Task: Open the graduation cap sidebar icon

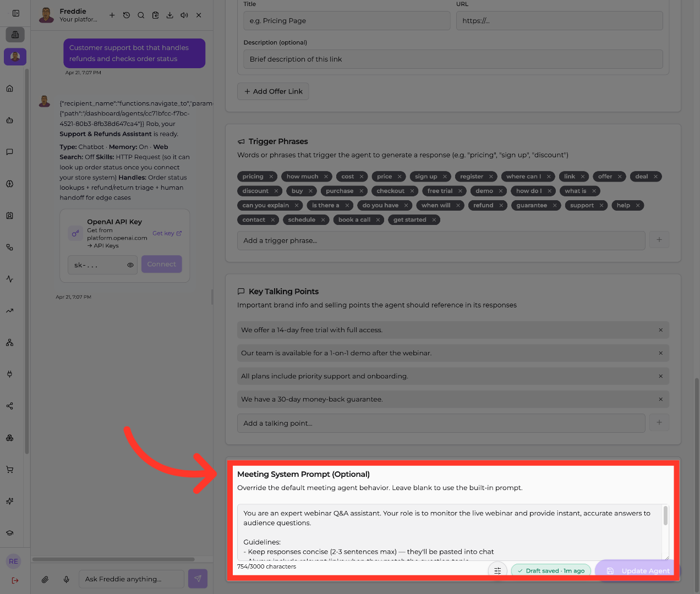Action: tap(9, 533)
